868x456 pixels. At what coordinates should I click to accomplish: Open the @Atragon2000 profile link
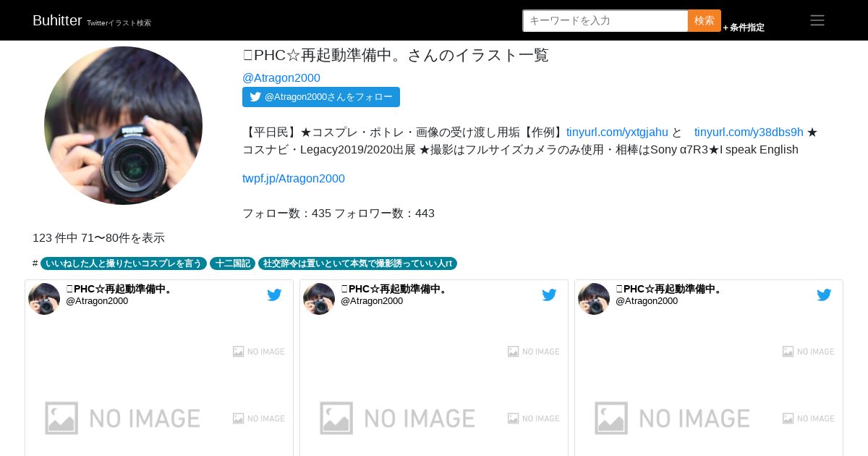(281, 77)
